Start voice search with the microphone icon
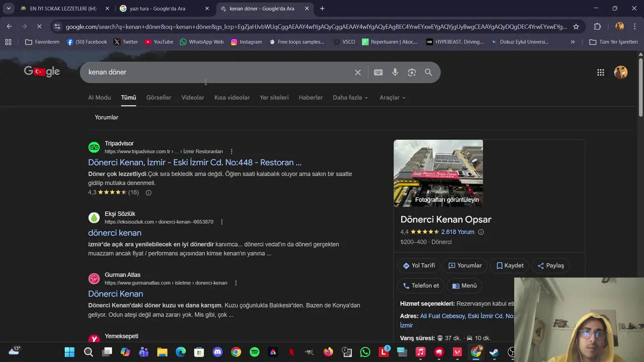The width and height of the screenshot is (644, 362). [x=395, y=72]
